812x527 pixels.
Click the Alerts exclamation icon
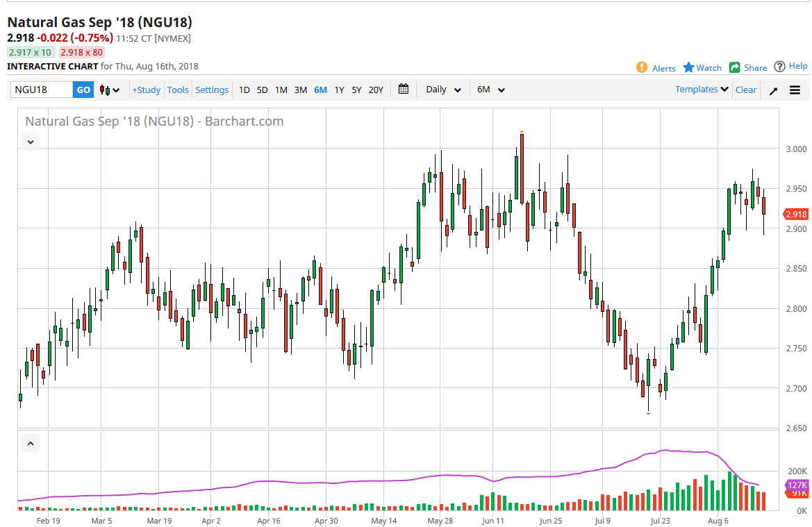642,67
